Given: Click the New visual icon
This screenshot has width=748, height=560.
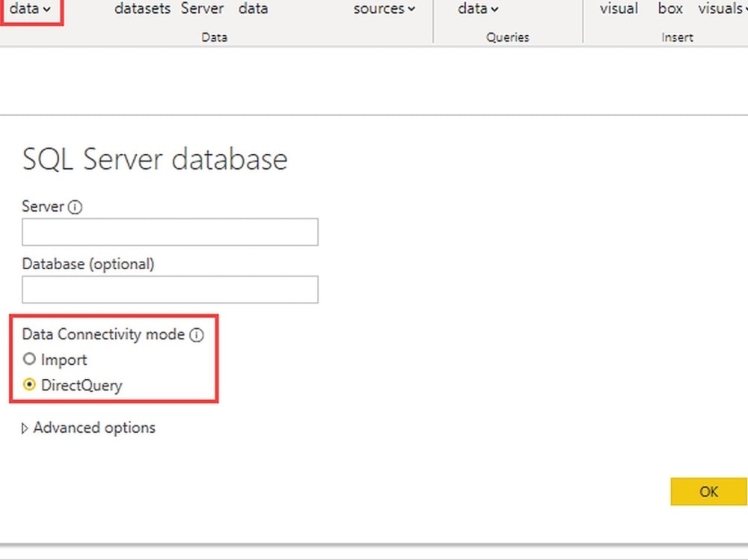Looking at the screenshot, I should tap(617, 9).
